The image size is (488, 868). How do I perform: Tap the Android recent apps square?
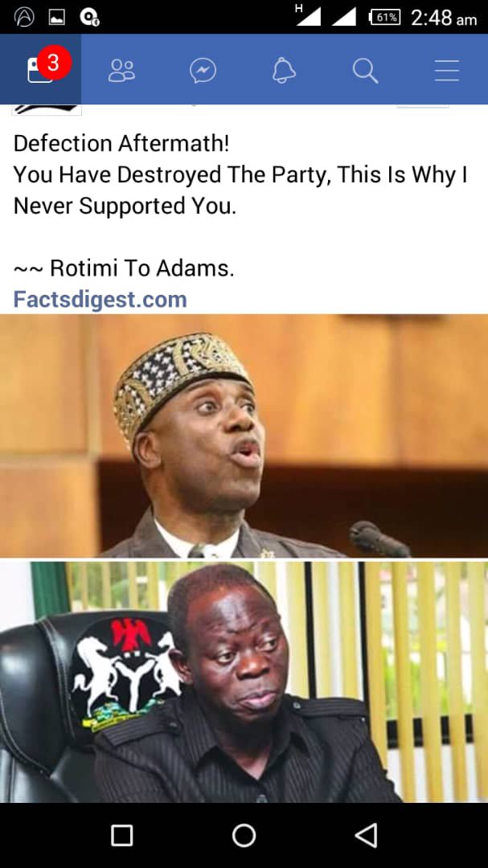122,835
